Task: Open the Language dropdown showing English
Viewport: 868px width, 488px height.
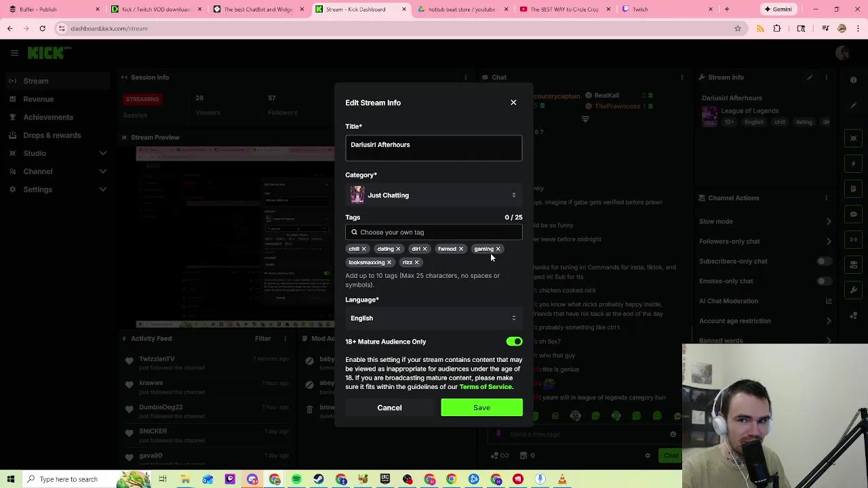Action: (434, 318)
